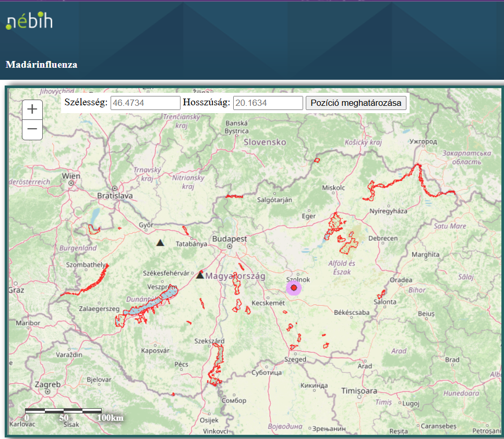
Task: Click black triangle marker west of Tatabánya
Action: pos(160,242)
